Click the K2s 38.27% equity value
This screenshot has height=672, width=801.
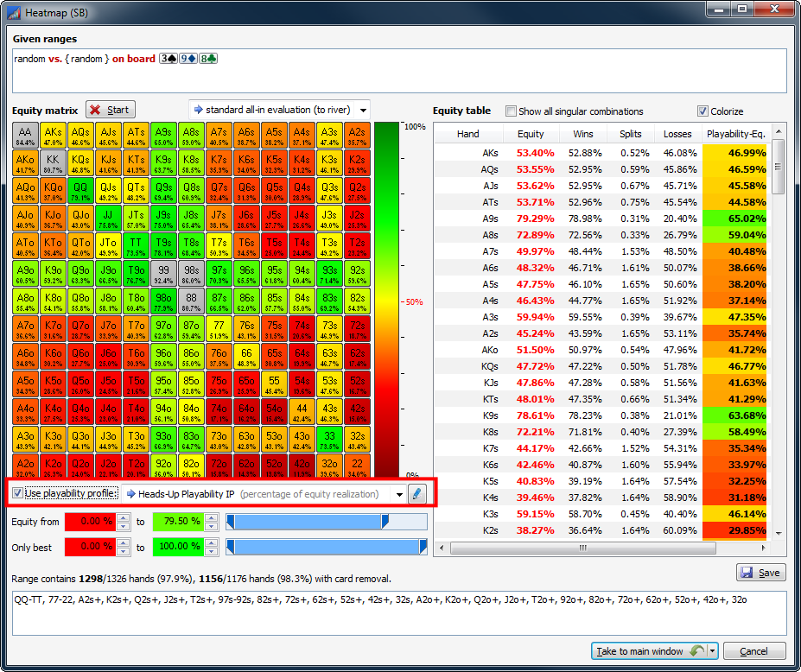535,530
